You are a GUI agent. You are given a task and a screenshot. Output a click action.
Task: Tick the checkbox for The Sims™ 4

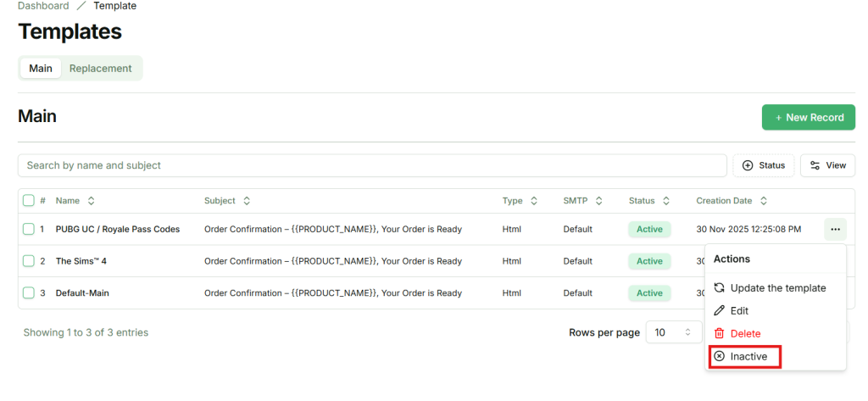(x=29, y=261)
